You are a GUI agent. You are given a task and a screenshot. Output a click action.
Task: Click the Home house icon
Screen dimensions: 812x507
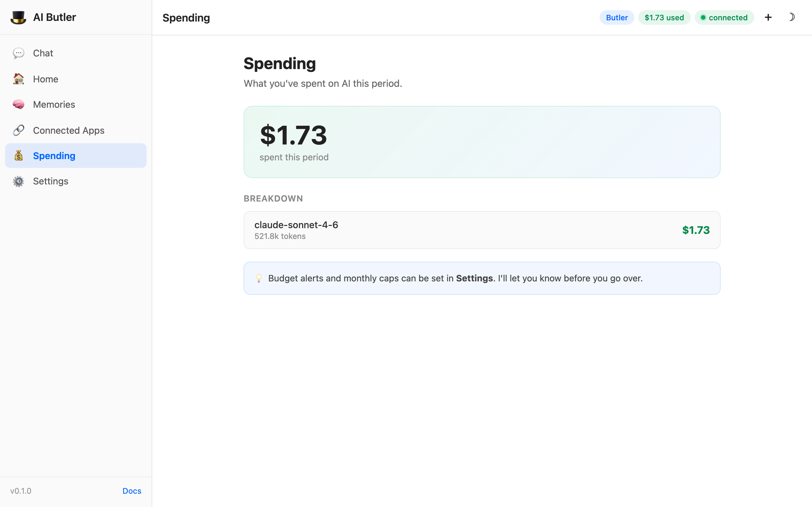[18, 79]
